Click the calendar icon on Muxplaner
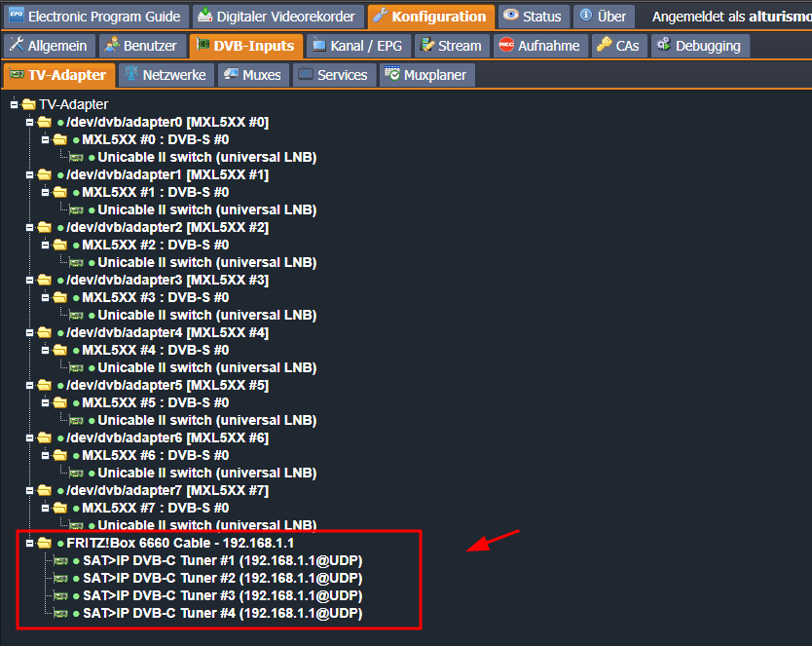812x646 pixels. coord(392,73)
